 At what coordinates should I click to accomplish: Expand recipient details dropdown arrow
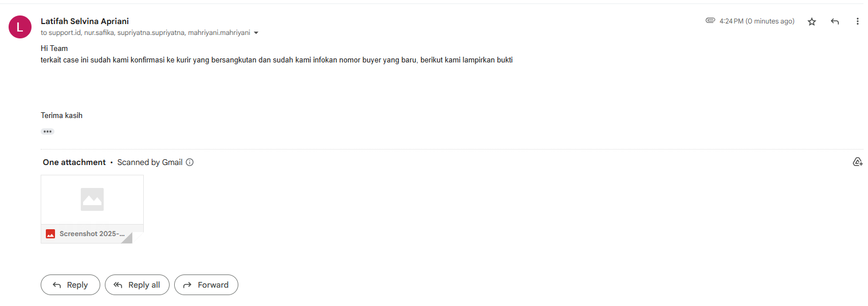[x=256, y=33]
